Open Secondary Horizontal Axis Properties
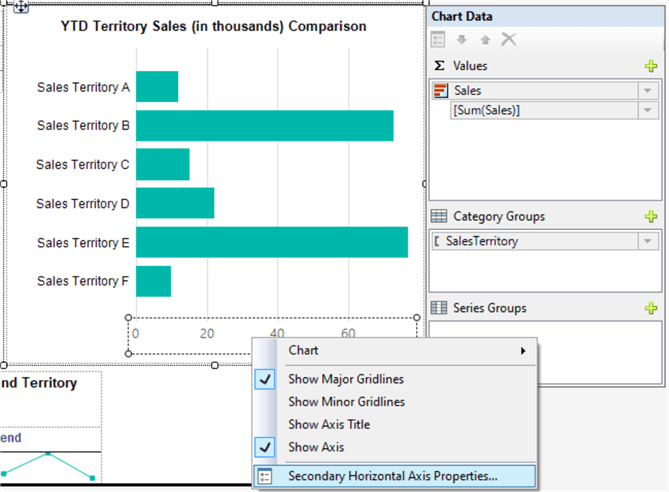669x492 pixels. 392,476
